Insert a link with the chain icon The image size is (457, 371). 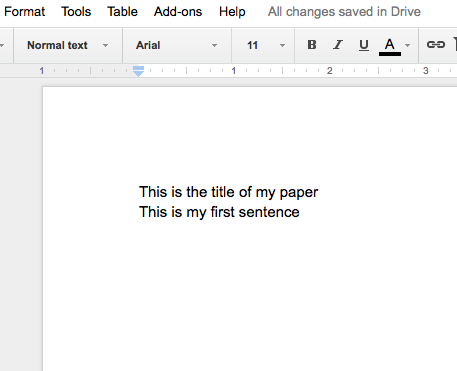pos(436,45)
